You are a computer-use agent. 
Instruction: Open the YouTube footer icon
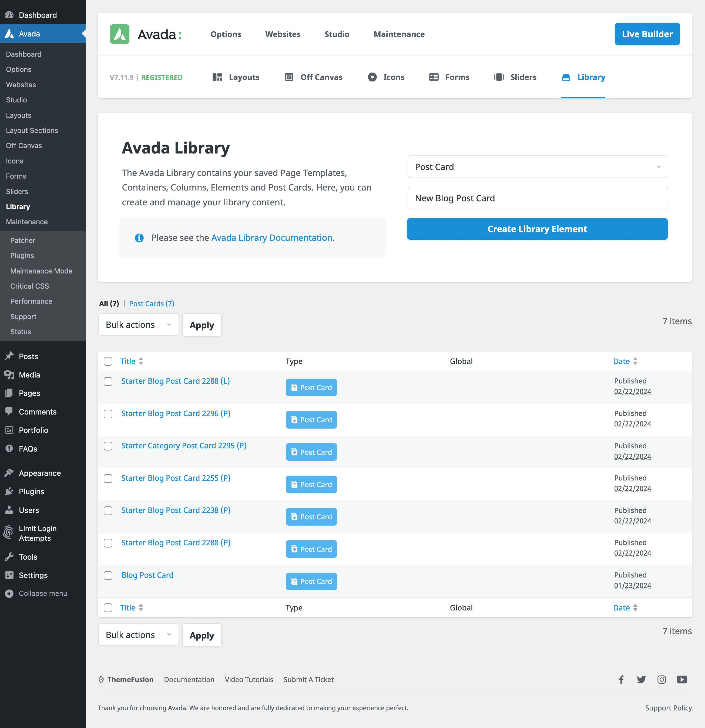tap(681, 679)
